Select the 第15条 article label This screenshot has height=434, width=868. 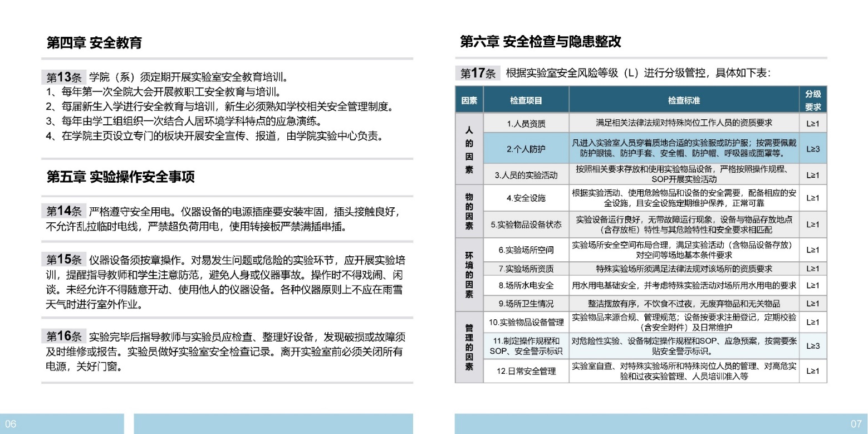click(x=63, y=259)
